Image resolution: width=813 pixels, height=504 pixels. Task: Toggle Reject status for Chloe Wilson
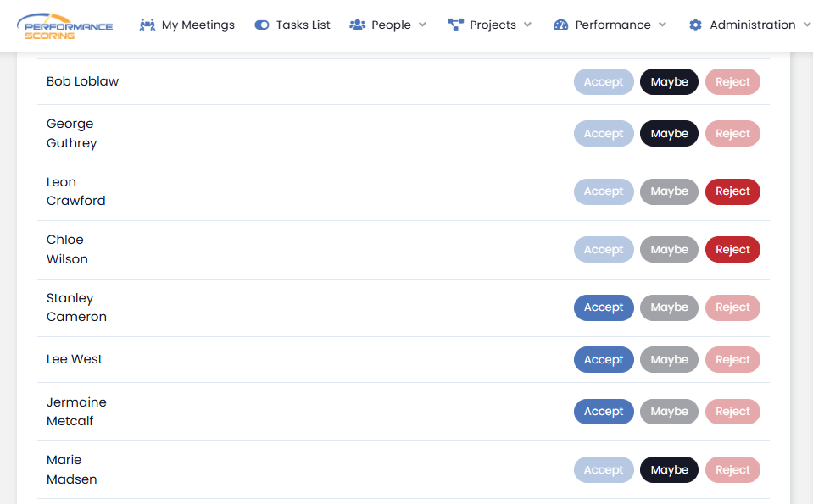(x=732, y=249)
